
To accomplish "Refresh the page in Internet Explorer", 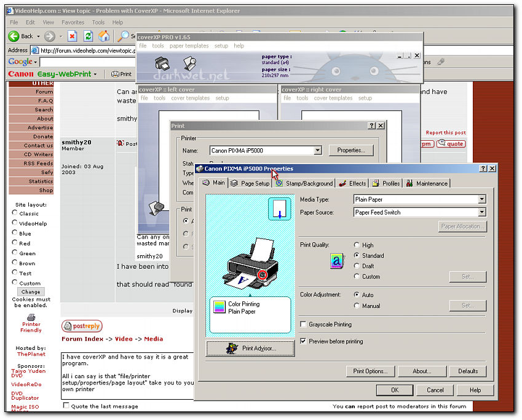I will click(88, 36).
